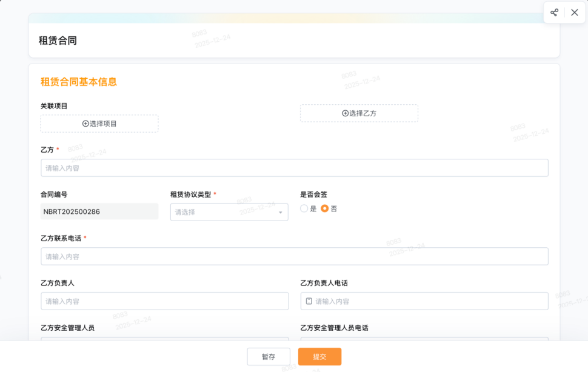This screenshot has width=588, height=372.
Task: Click the arrow in 租赁协议类型 select box
Action: pos(280,213)
